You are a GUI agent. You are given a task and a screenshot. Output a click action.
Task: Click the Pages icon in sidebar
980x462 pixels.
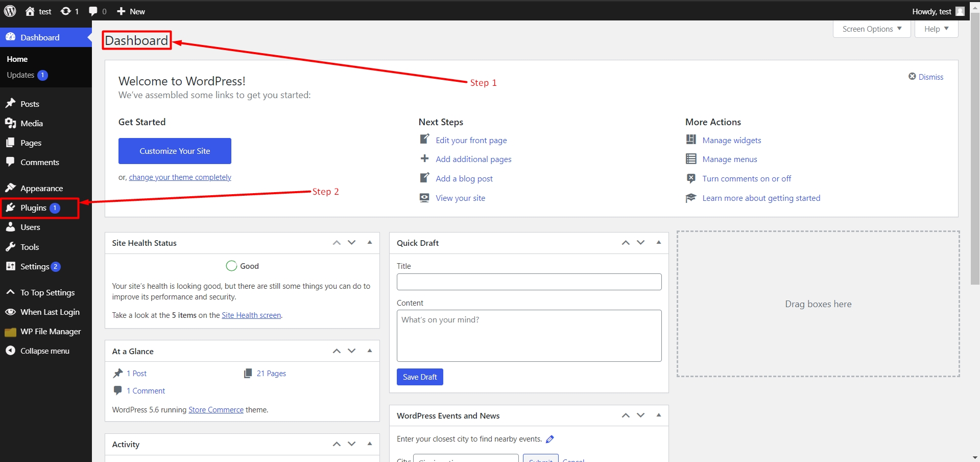(10, 143)
